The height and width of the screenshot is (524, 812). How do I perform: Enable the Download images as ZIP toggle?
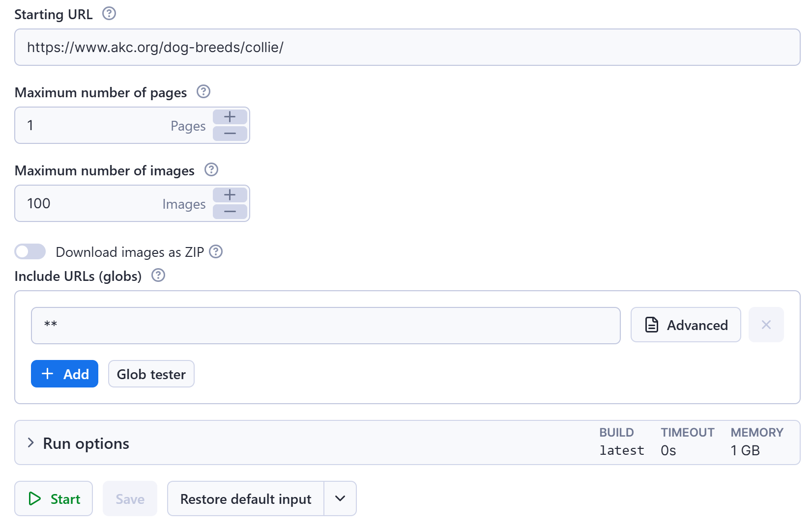[x=29, y=251]
